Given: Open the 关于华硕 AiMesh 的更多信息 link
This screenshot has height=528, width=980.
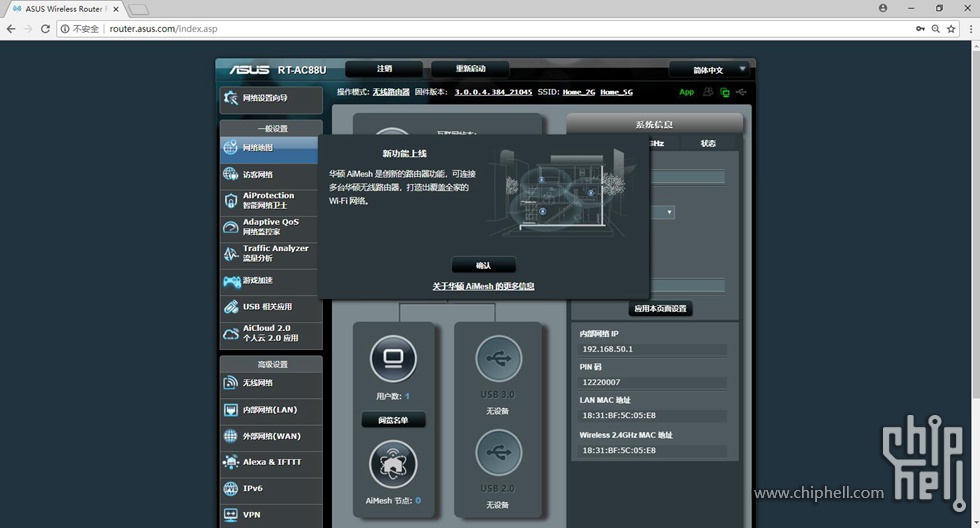Looking at the screenshot, I should point(483,286).
